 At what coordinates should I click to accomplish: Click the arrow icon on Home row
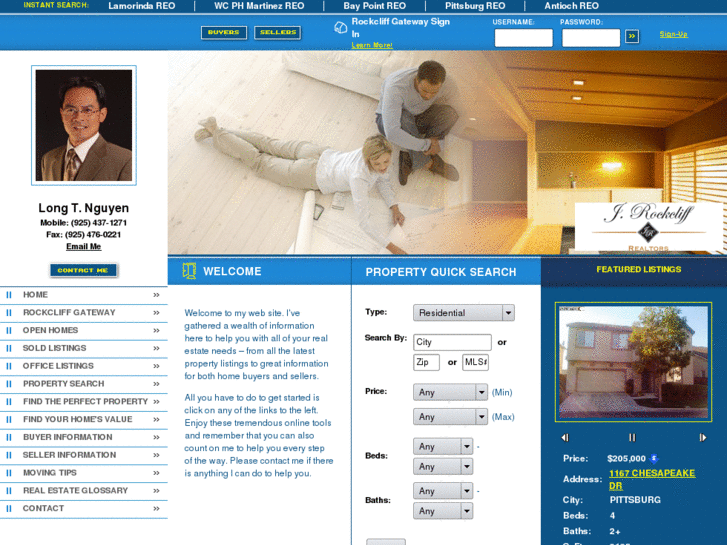point(156,295)
